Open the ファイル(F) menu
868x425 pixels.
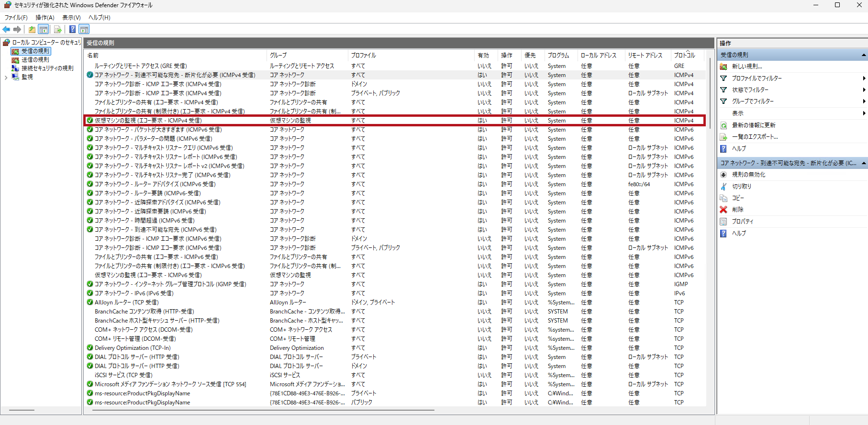coord(16,18)
